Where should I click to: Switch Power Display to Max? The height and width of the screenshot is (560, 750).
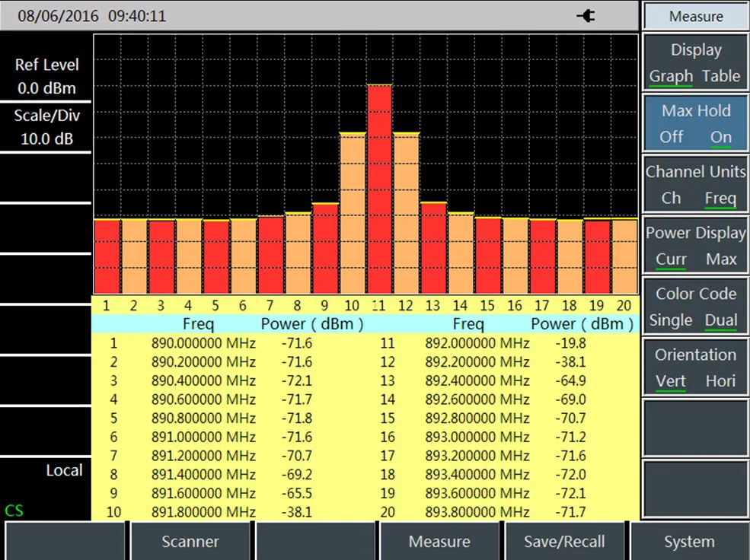[x=720, y=259]
